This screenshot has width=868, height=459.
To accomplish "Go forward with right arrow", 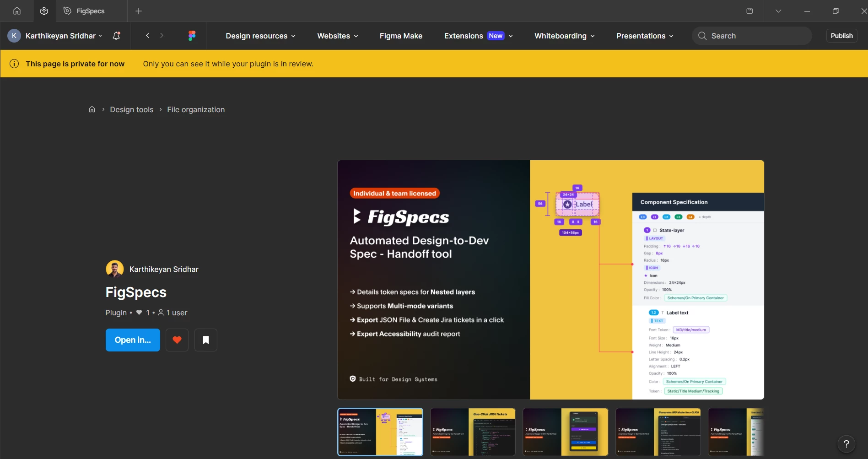I will [162, 36].
